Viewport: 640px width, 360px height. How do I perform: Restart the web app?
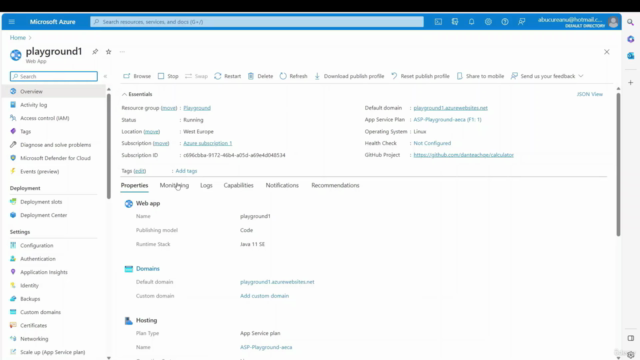228,76
